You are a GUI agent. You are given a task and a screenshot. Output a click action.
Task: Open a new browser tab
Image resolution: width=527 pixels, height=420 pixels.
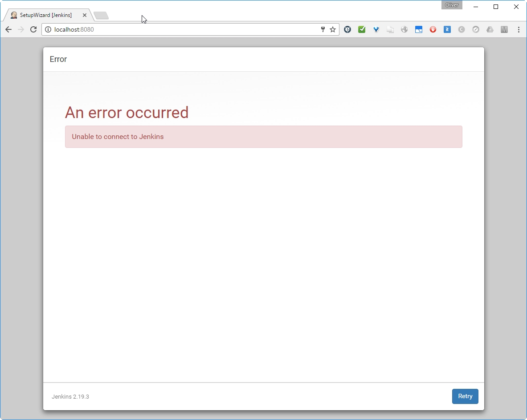click(101, 16)
